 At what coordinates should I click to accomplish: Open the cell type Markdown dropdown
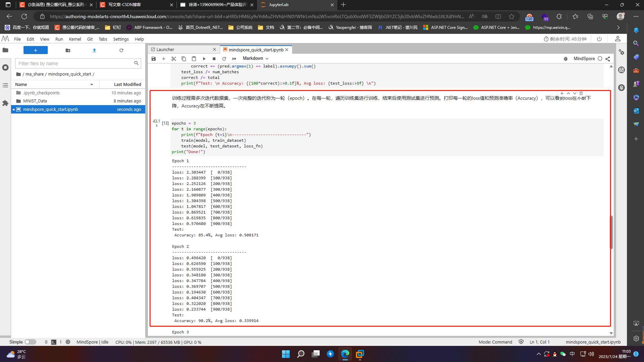coord(255,58)
